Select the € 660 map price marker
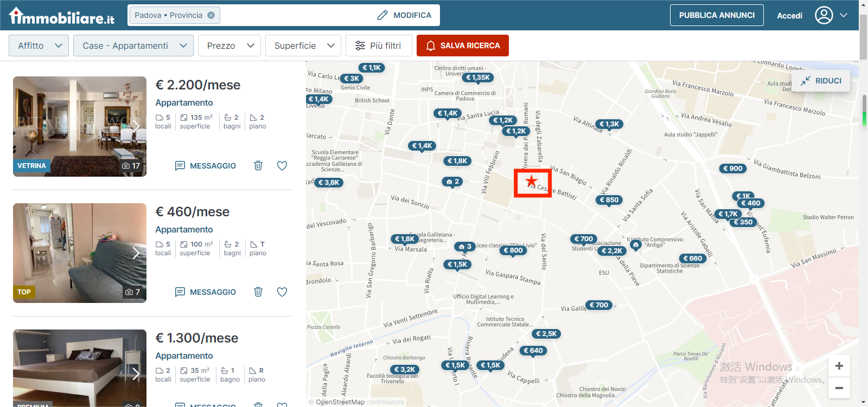Image resolution: width=868 pixels, height=407 pixels. pos(693,259)
